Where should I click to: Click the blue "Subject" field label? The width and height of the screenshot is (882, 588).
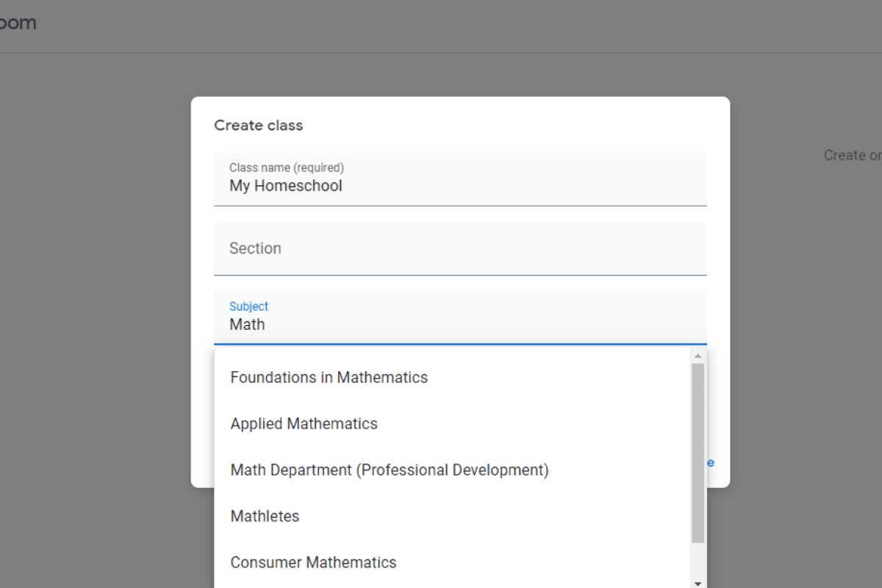(249, 306)
